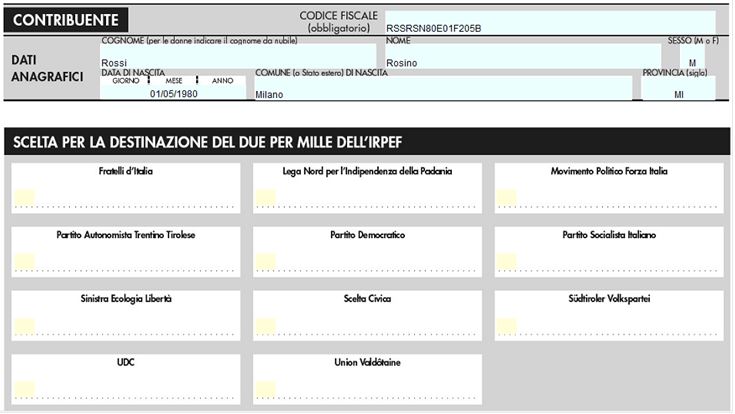The width and height of the screenshot is (735, 414).
Task: Click the DATI ANAGRAFICI section label
Action: 47,68
